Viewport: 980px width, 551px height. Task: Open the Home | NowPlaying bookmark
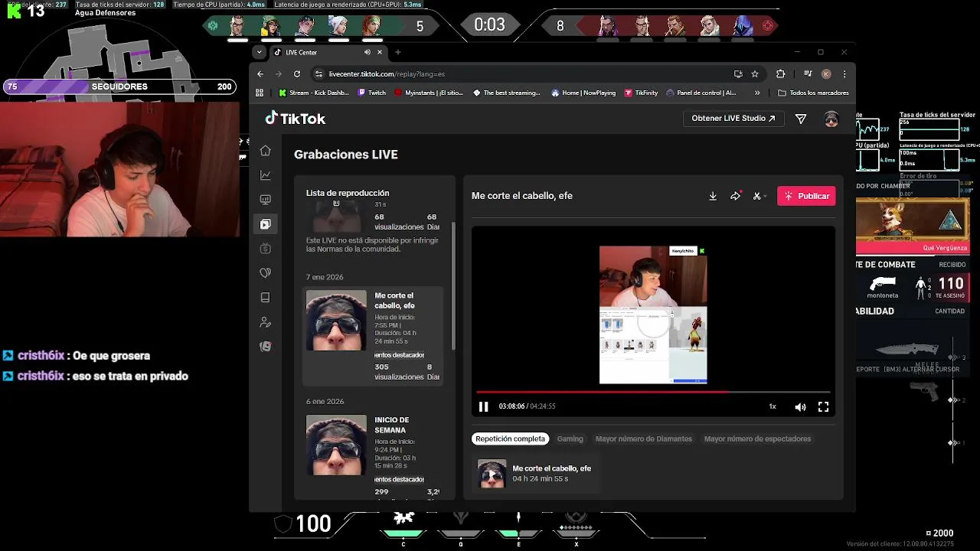pyautogui.click(x=583, y=93)
